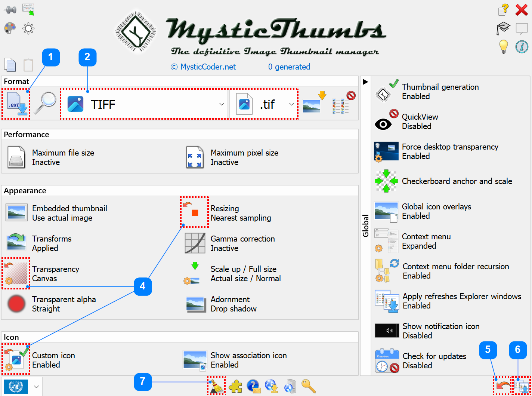532x396 pixels.
Task: Collapse the Global panel arrow
Action: [x=365, y=82]
